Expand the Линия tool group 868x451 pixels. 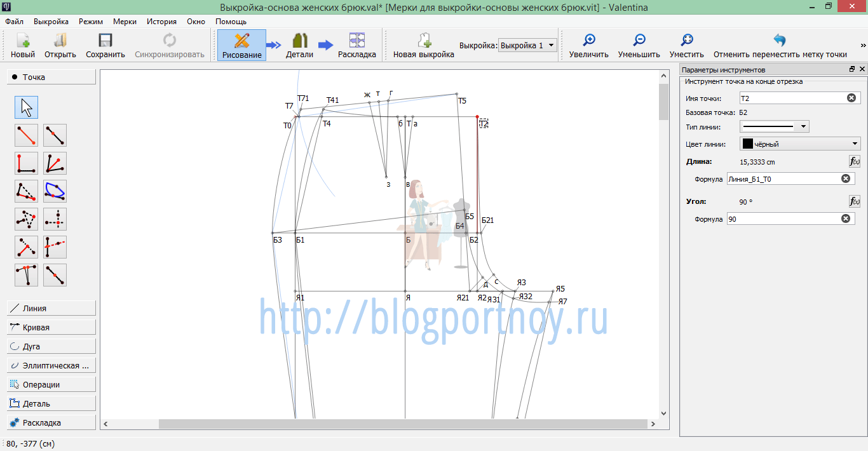point(51,308)
